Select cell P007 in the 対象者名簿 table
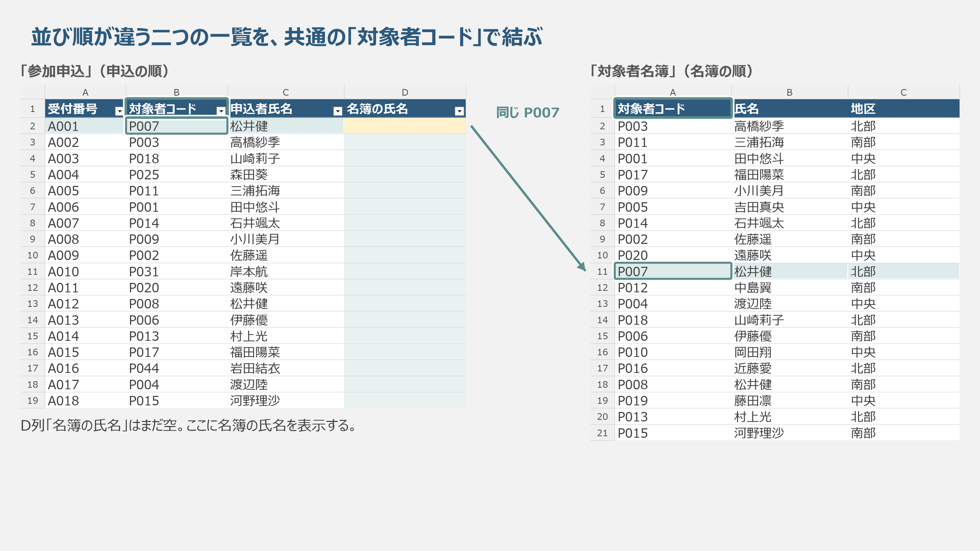This screenshot has height=551, width=980. click(673, 271)
